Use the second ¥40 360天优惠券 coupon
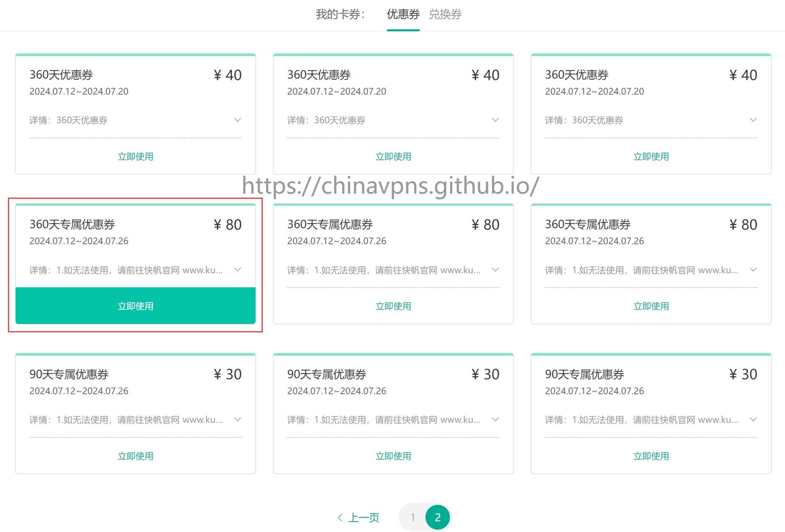The width and height of the screenshot is (785, 532). point(393,157)
